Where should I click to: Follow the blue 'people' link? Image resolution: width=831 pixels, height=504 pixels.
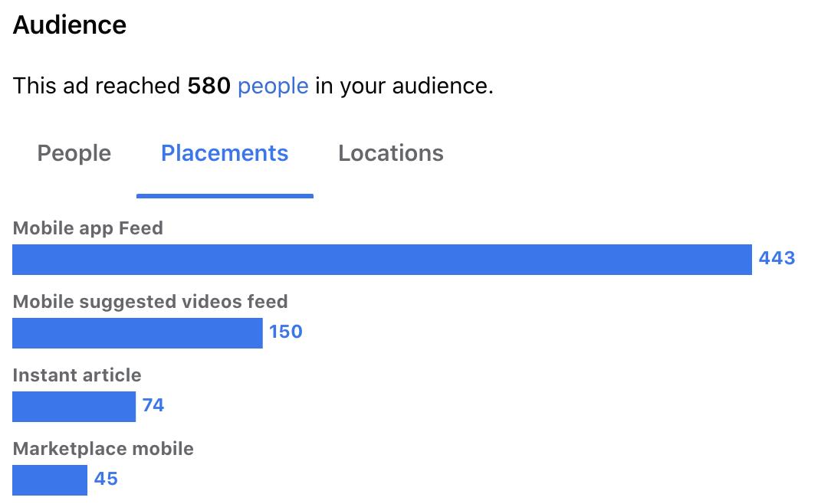273,86
